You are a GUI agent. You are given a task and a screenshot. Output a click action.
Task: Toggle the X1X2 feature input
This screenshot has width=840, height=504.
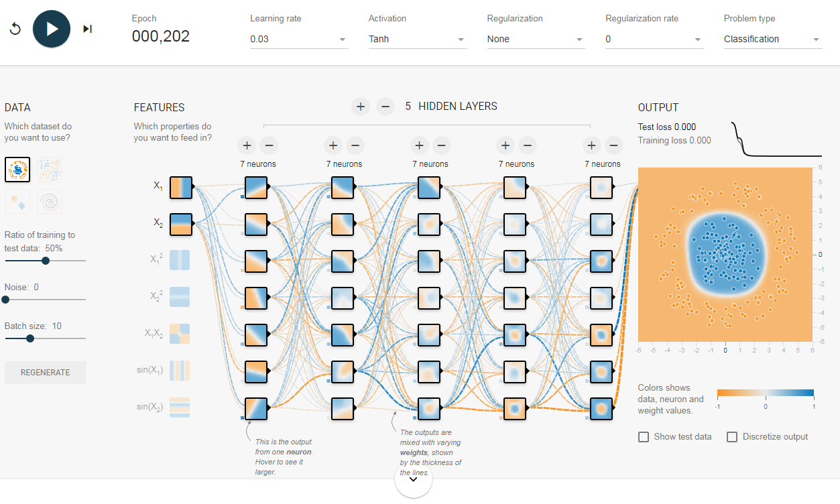click(180, 334)
